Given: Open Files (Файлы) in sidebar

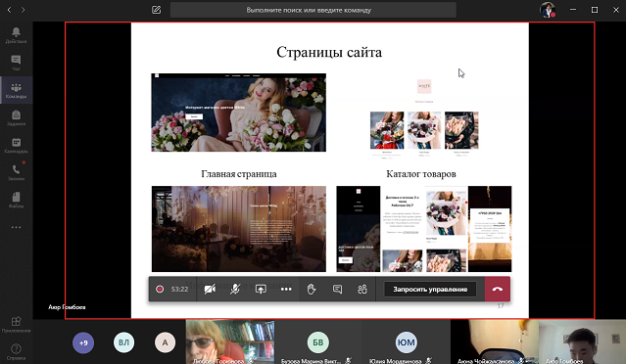Looking at the screenshot, I should tap(16, 201).
